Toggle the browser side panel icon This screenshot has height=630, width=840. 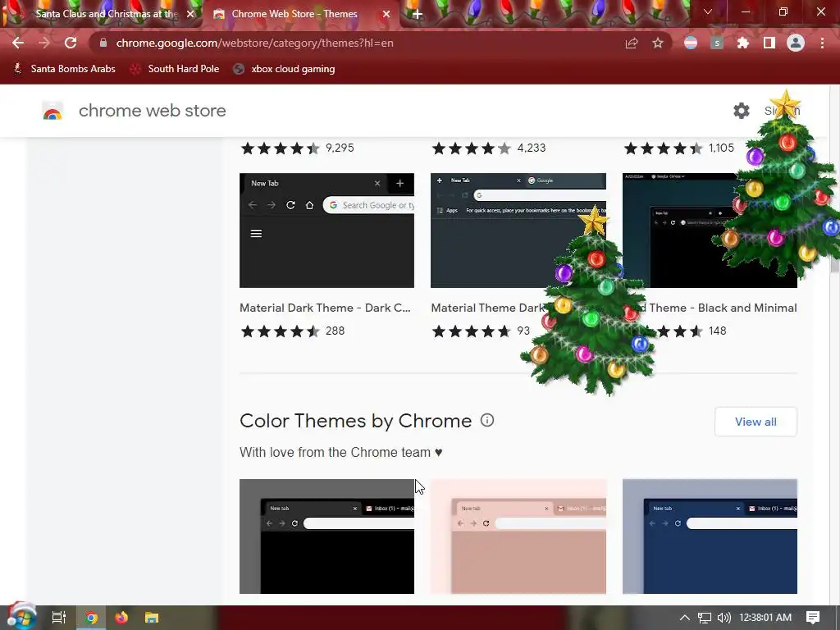(769, 43)
